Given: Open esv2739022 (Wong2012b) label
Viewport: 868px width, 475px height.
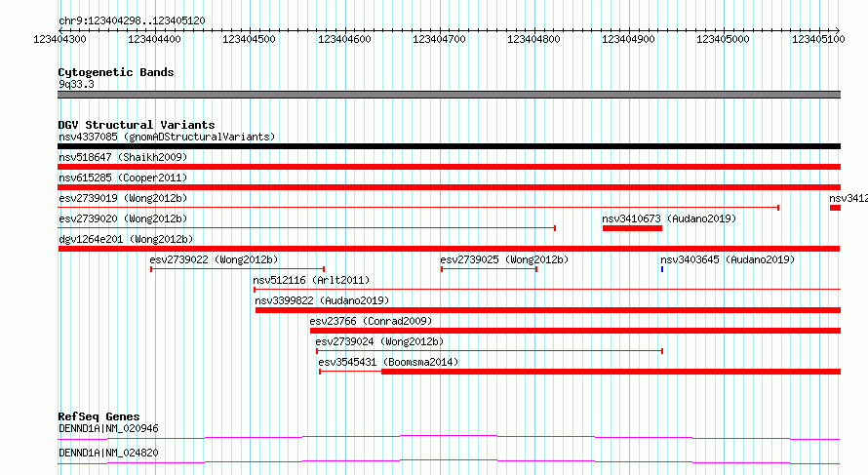Looking at the screenshot, I should click(x=214, y=259).
